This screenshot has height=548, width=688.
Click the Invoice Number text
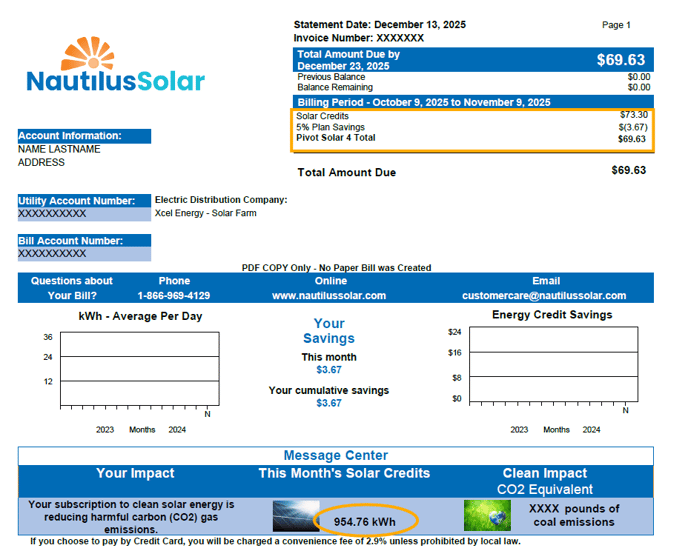pos(358,38)
